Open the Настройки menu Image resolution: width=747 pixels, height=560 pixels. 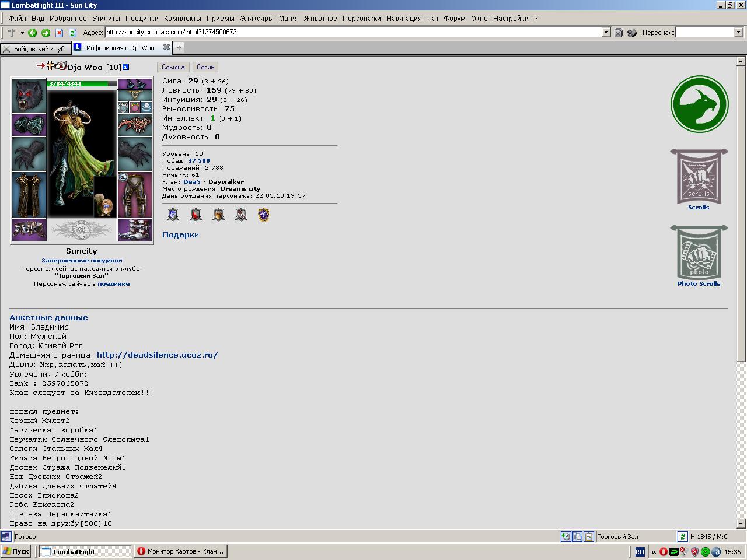511,18
